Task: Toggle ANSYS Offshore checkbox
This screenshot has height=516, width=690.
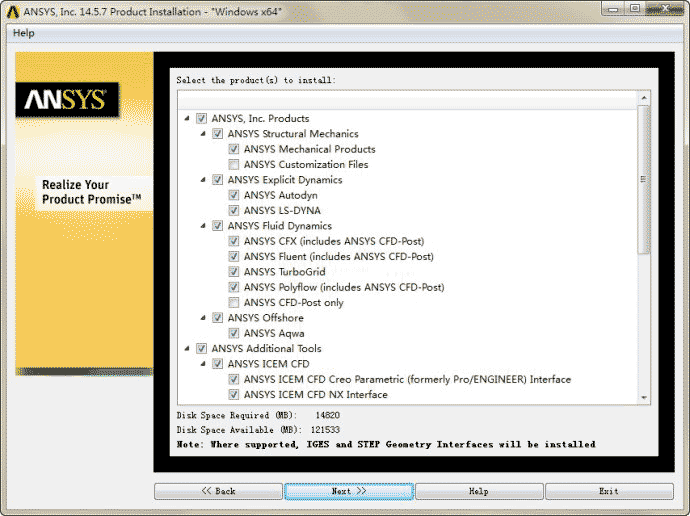Action: [217, 318]
